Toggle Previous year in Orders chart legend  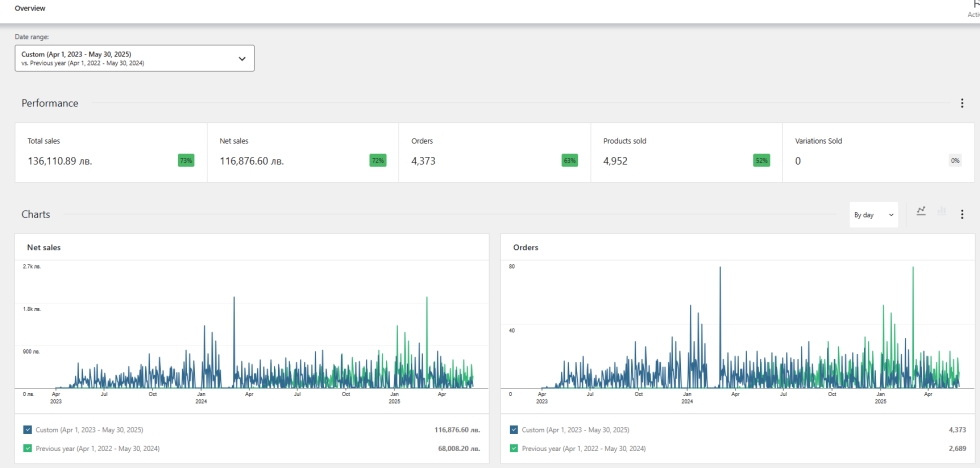pyautogui.click(x=515, y=448)
